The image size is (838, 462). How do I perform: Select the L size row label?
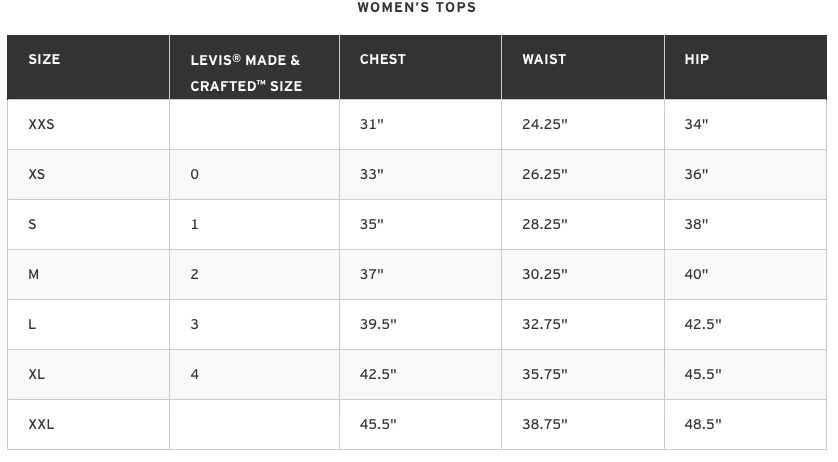click(x=33, y=325)
